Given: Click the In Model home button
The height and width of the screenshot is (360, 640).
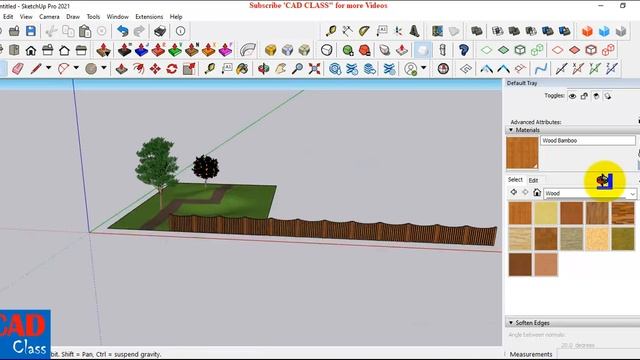Looking at the screenshot, I should (537, 192).
